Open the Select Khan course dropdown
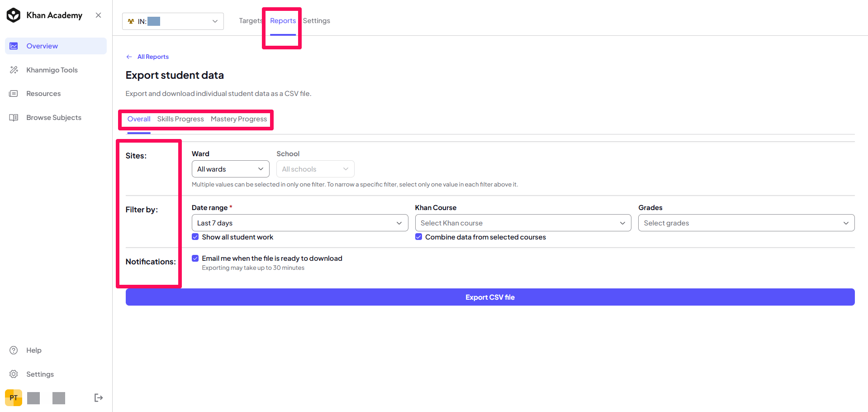Image resolution: width=868 pixels, height=412 pixels. click(x=523, y=223)
